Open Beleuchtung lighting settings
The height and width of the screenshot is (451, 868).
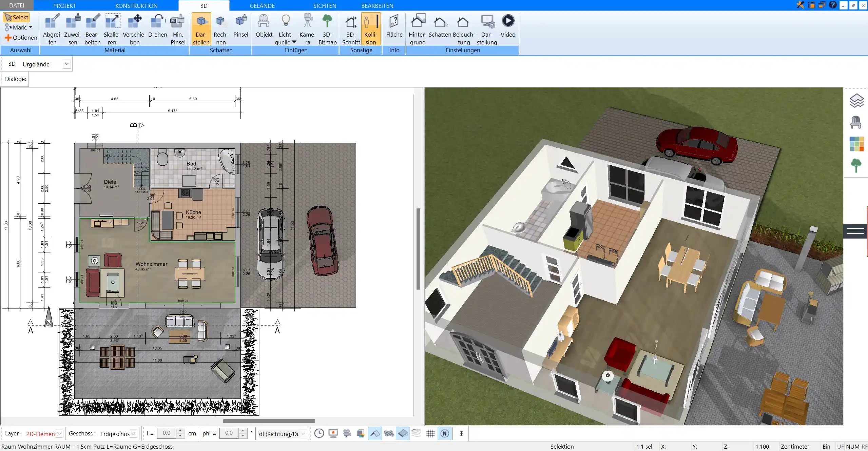tap(464, 29)
